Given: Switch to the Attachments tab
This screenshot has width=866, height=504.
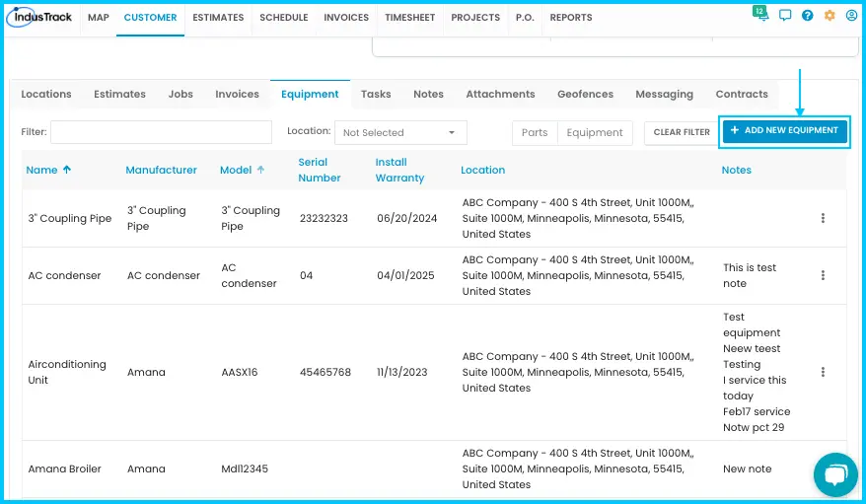Looking at the screenshot, I should (500, 94).
